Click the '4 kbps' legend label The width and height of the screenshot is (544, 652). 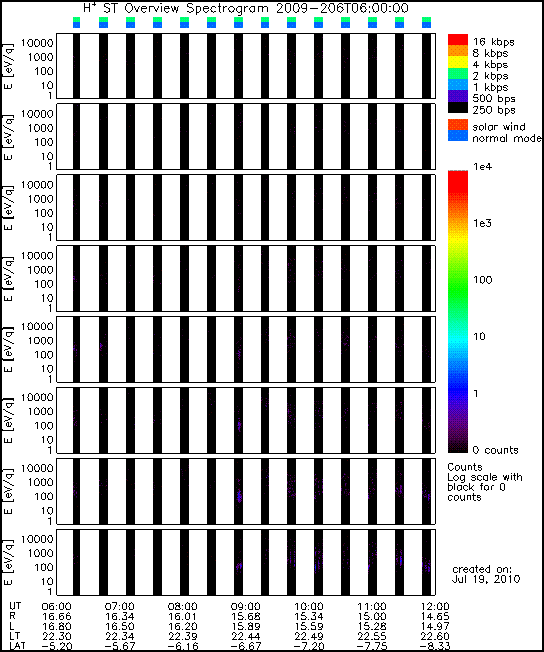(490, 64)
